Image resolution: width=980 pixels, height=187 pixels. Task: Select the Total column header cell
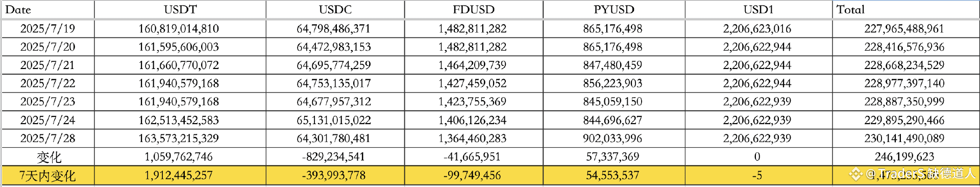point(905,10)
